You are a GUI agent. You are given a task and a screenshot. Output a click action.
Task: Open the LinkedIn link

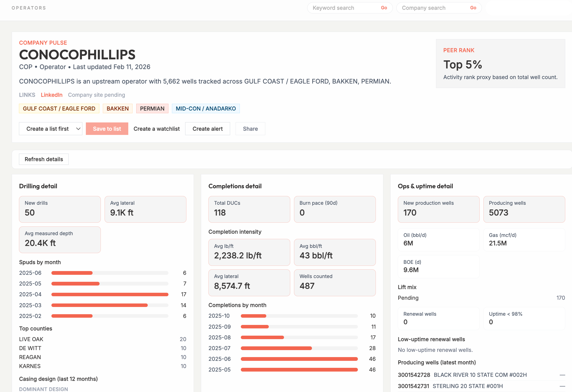click(x=51, y=95)
